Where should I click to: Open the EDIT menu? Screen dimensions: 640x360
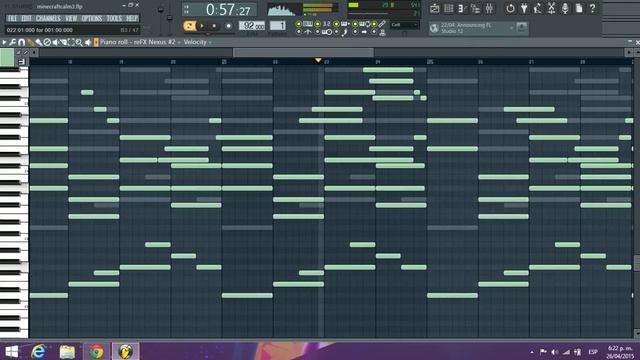tap(27, 18)
